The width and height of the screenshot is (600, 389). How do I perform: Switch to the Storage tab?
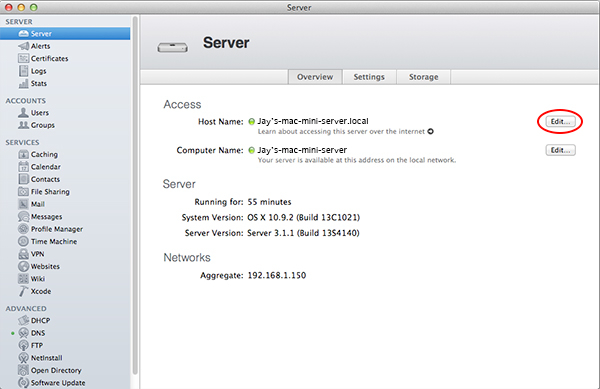(424, 77)
